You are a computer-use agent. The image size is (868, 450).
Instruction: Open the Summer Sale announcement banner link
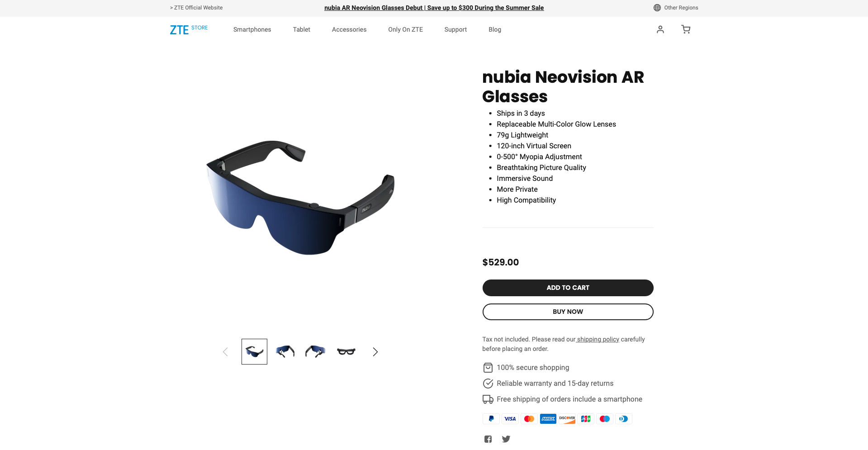click(434, 8)
